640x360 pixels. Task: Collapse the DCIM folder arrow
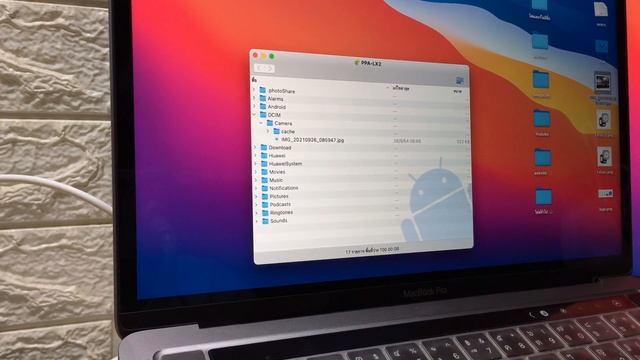click(x=255, y=115)
